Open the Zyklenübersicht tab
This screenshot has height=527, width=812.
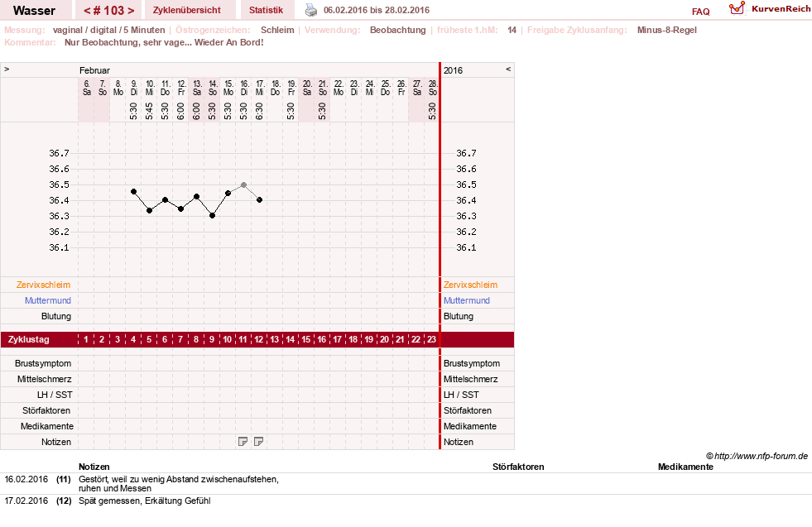(186, 11)
